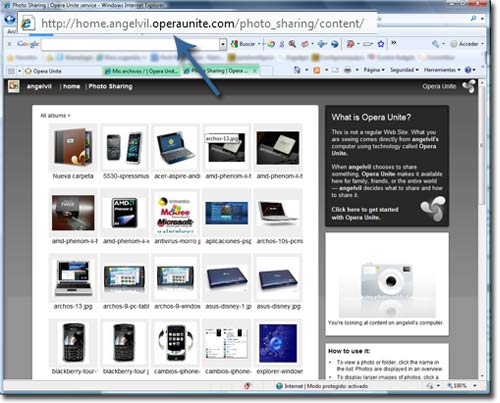The width and height of the screenshot is (500, 403).
Task: Click the blocked-content icon in the status bar
Action: pos(247,386)
